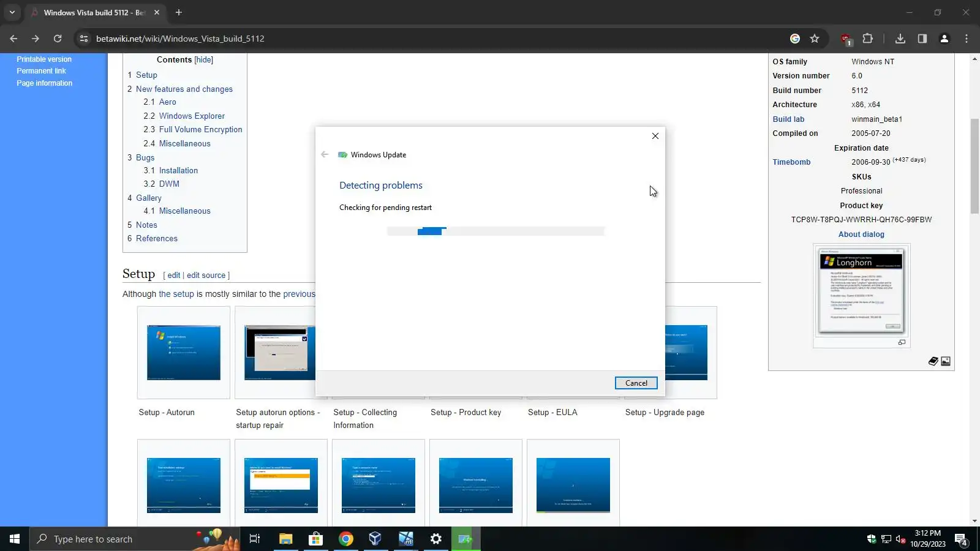The image size is (980, 551).
Task: Open the About dialog link
Action: (861, 234)
